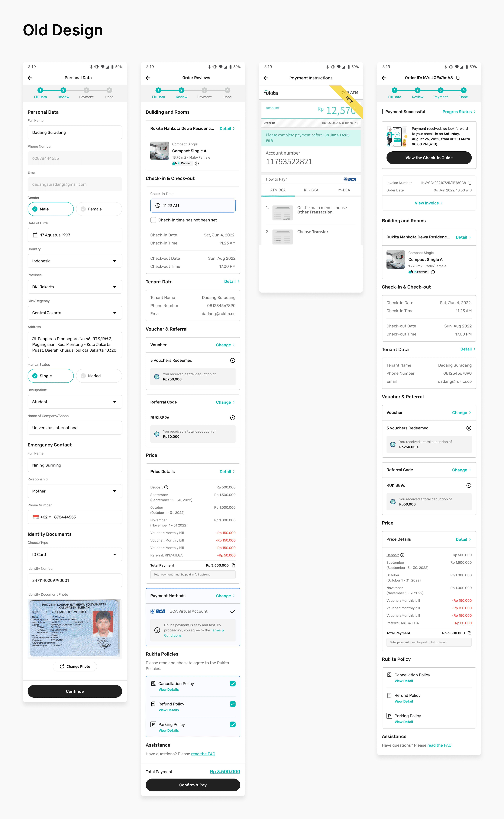Copy the invoice number
504x819 pixels.
tap(469, 183)
